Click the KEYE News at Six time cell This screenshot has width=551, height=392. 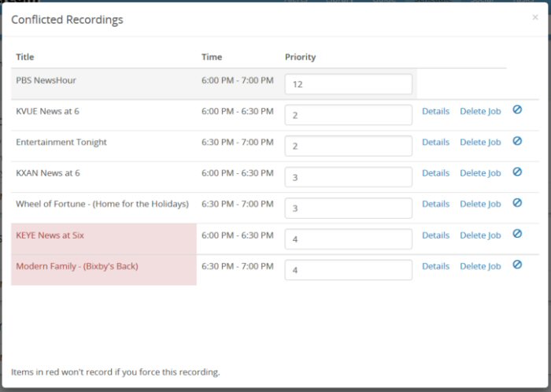tap(238, 235)
